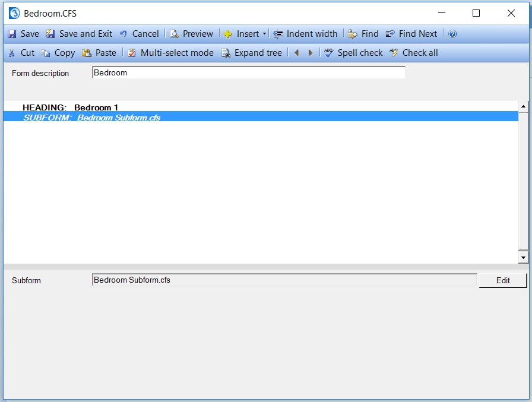The width and height of the screenshot is (532, 402).
Task: Open help with the question mark icon
Action: coord(452,34)
